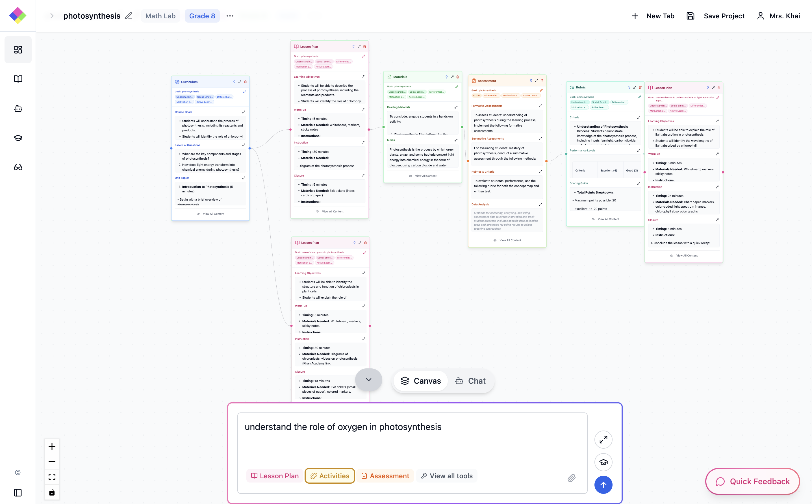Select the Grade 8 tab
Screen dimensions: 812x504
pos(202,16)
